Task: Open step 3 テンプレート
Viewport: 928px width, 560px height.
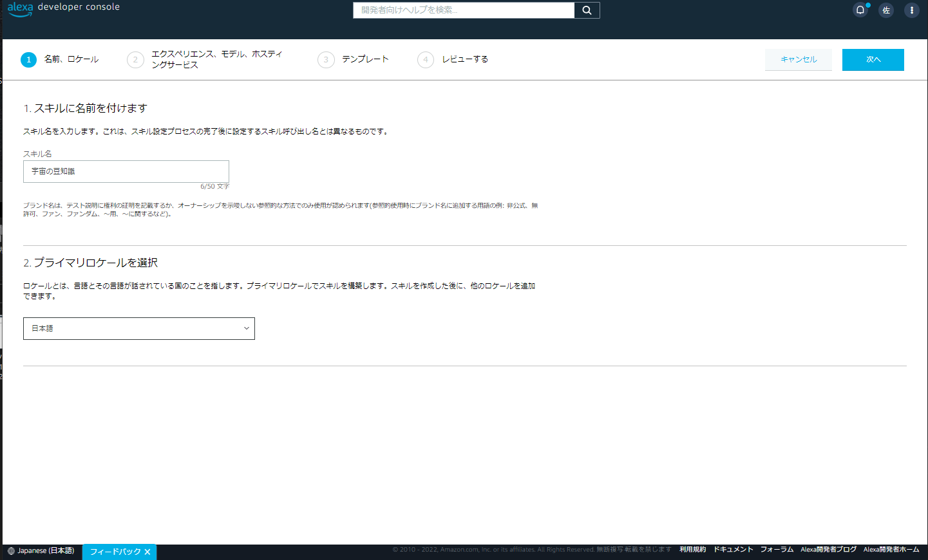Action: [366, 59]
